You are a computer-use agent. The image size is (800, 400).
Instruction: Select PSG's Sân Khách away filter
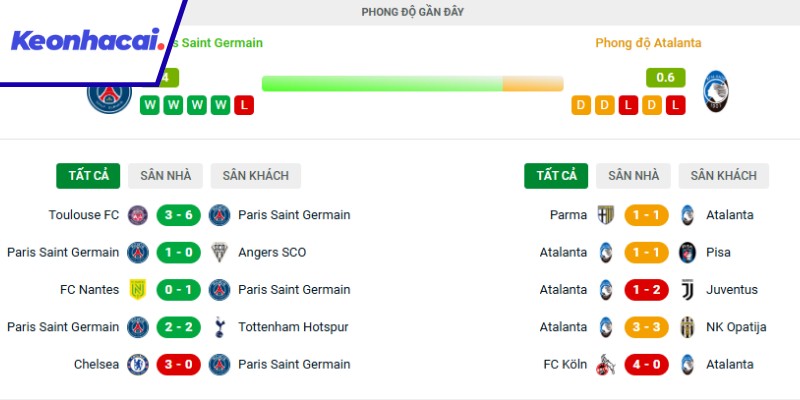tap(255, 176)
